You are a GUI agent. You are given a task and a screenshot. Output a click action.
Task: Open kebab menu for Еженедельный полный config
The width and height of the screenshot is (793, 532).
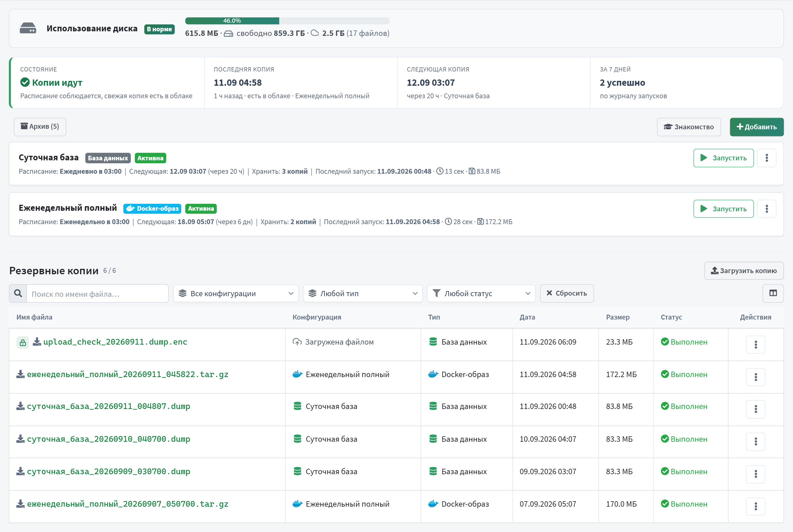click(767, 209)
